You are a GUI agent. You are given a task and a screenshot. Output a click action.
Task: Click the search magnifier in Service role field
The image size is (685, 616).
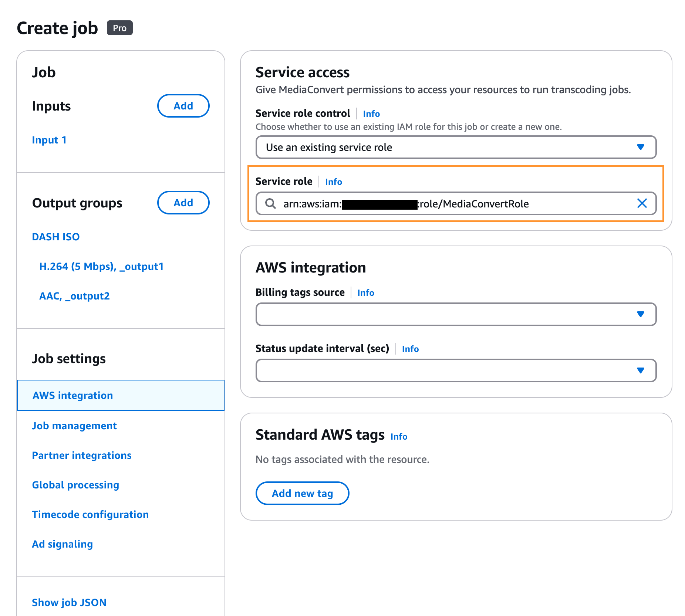tap(270, 203)
